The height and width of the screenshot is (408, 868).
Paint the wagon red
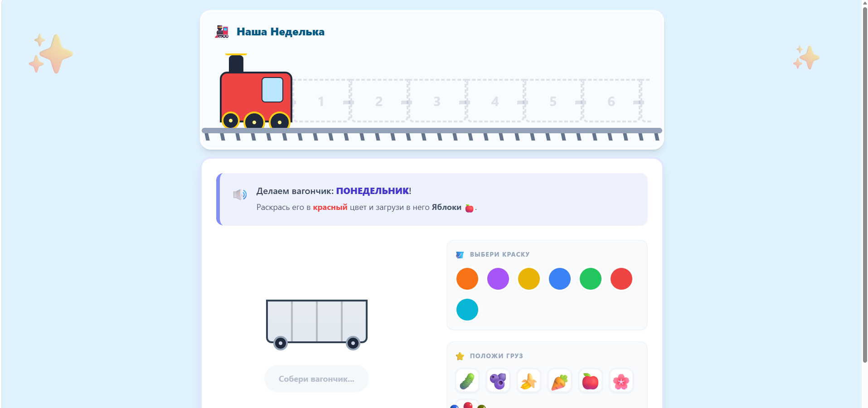(621, 279)
